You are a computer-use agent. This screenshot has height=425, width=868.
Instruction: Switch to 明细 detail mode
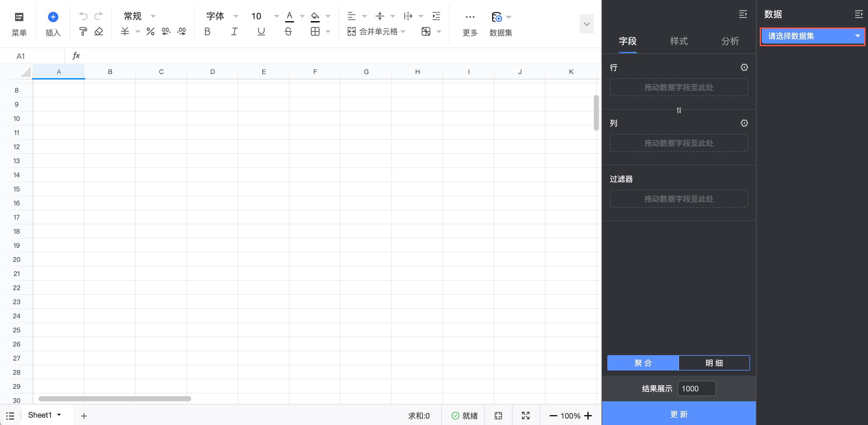pos(714,363)
